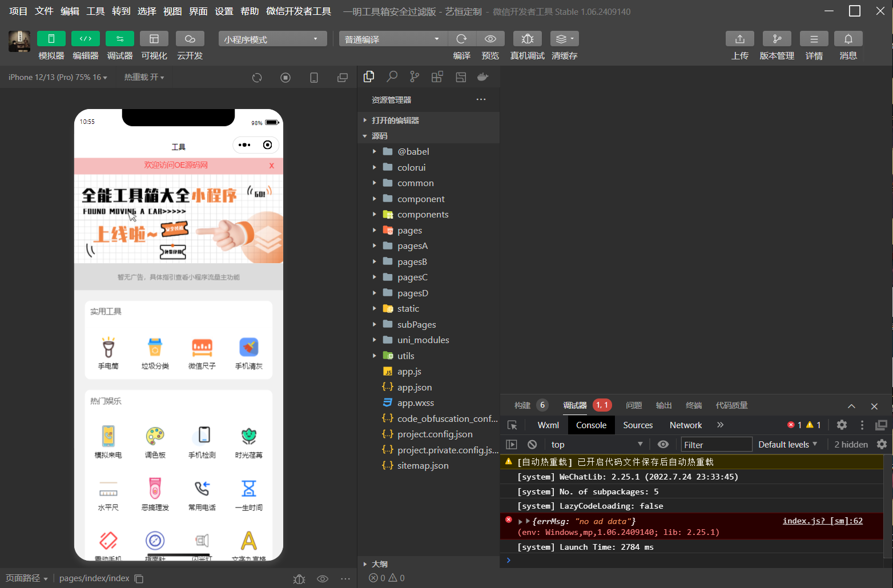
Task: Open the visualization (可视化) panel
Action: (154, 38)
